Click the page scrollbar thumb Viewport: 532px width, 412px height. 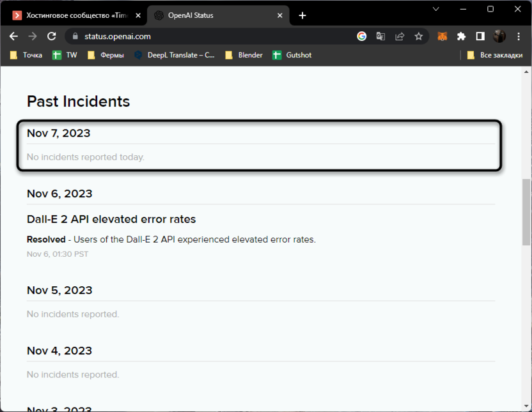[526, 212]
